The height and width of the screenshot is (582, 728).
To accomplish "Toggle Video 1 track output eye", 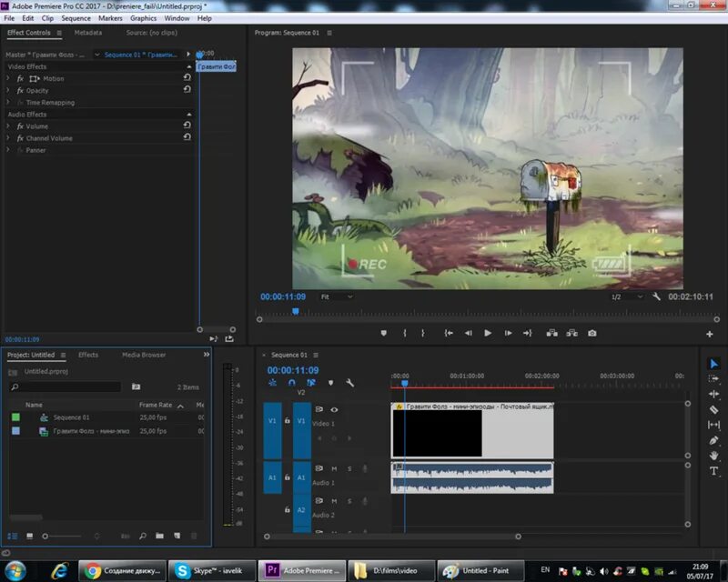I will [334, 409].
